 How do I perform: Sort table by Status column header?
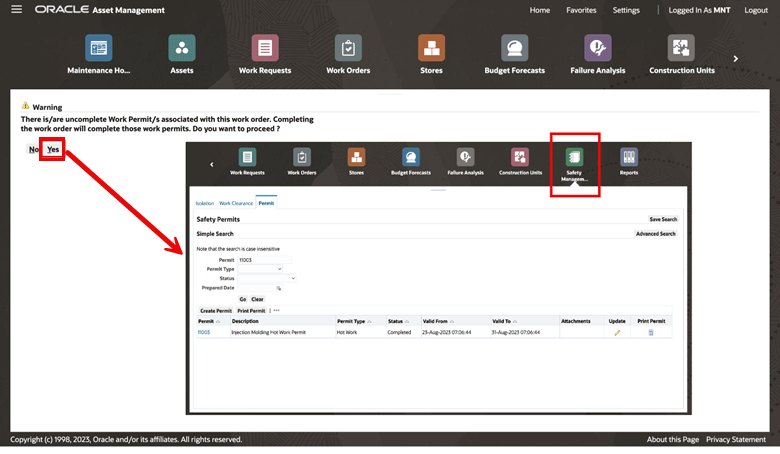[x=395, y=321]
